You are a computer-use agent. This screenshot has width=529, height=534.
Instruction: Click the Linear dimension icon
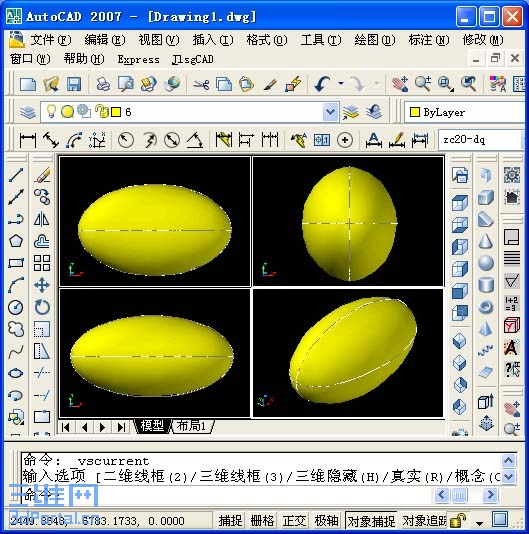pos(28,140)
